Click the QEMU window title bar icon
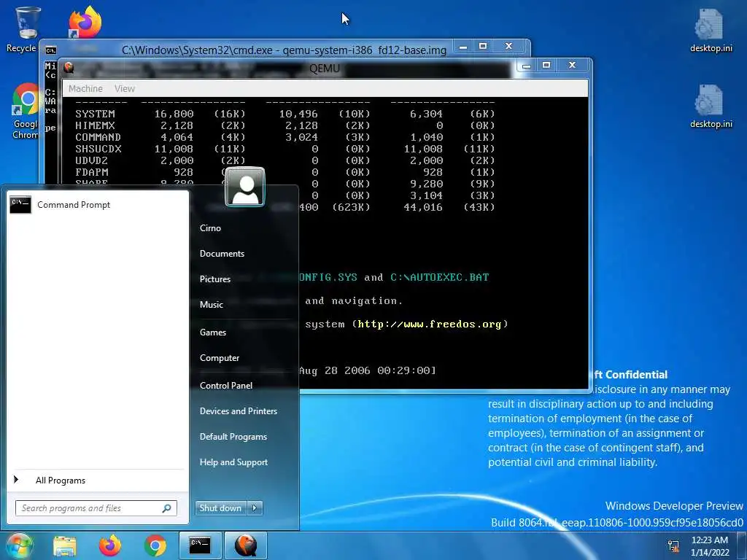747x560 pixels. 69,68
